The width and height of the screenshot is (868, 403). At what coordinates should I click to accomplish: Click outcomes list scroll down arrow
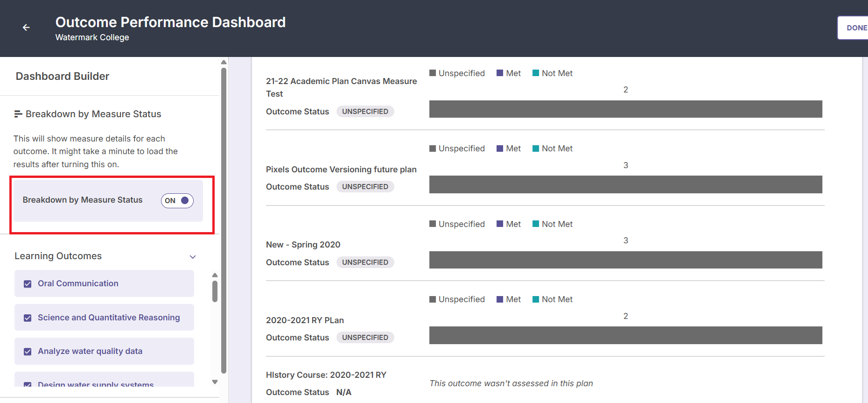coord(215,382)
